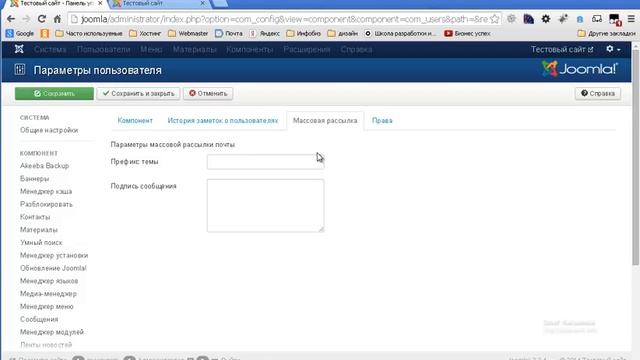The height and width of the screenshot is (360, 640).
Task: Open Менеджер языков in sidebar
Action: 49,281
